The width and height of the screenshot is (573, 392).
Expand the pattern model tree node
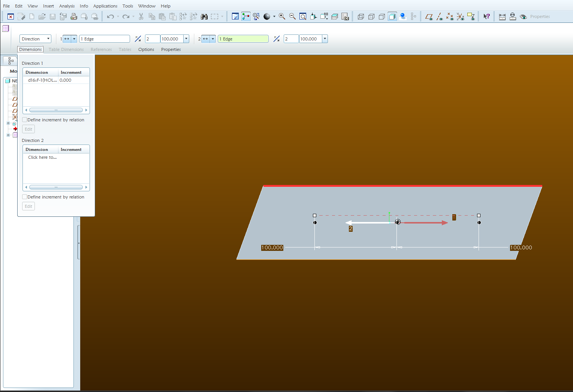click(8, 135)
